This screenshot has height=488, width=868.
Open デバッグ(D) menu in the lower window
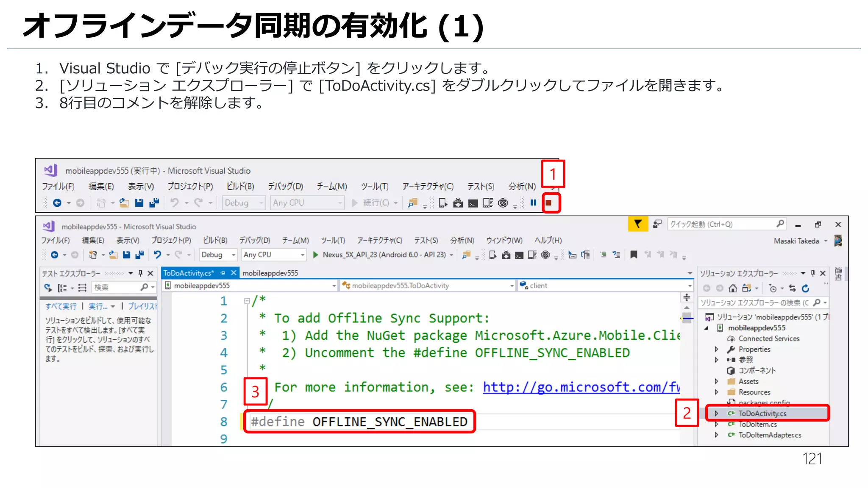(x=255, y=240)
